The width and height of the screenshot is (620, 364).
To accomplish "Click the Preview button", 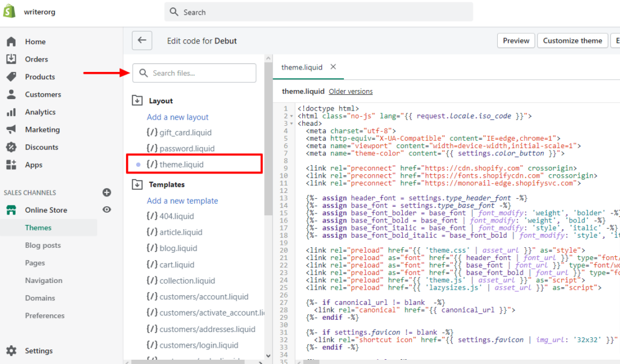I will click(516, 41).
